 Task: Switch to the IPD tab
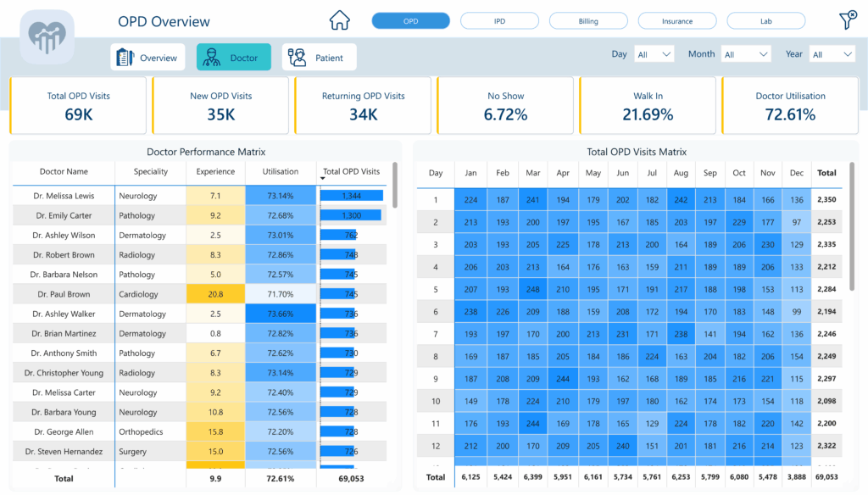(499, 21)
